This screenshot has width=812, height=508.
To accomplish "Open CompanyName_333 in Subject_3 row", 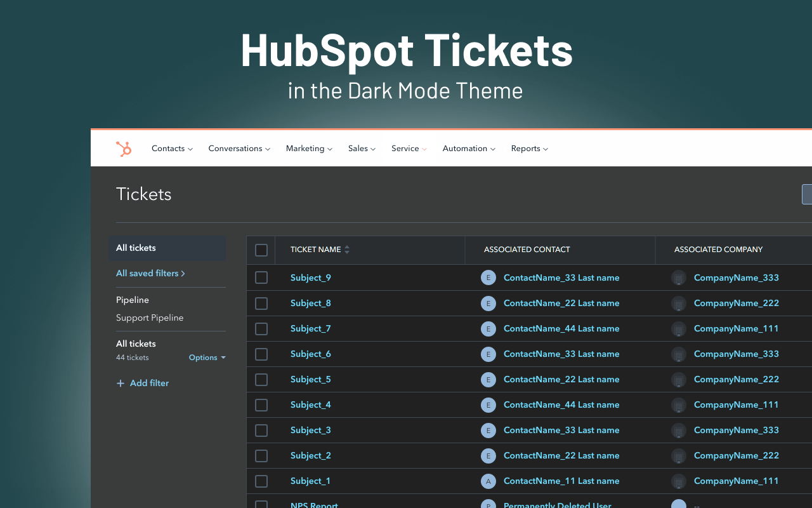I will [737, 430].
